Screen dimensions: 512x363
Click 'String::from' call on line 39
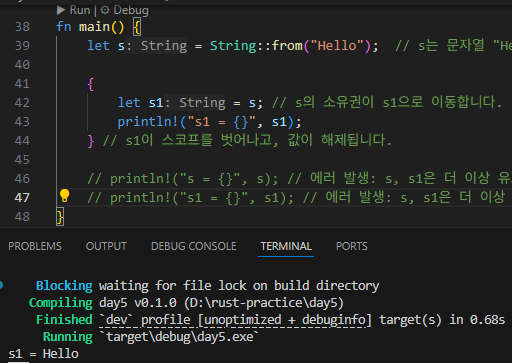[x=256, y=46]
